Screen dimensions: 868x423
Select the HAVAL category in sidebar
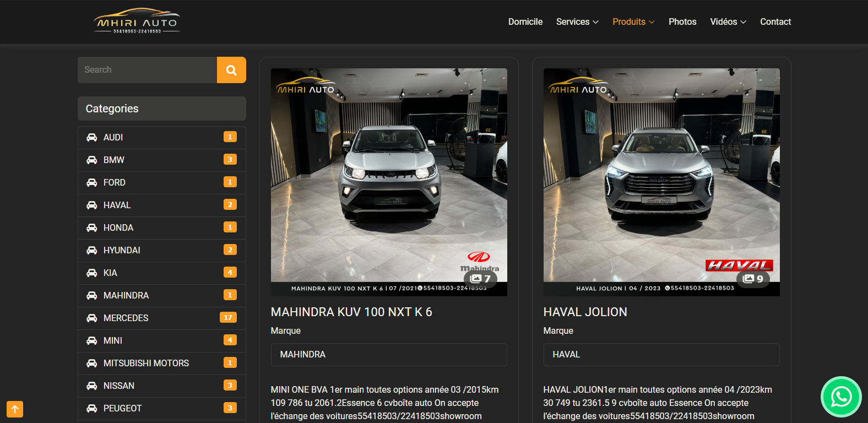pyautogui.click(x=117, y=205)
